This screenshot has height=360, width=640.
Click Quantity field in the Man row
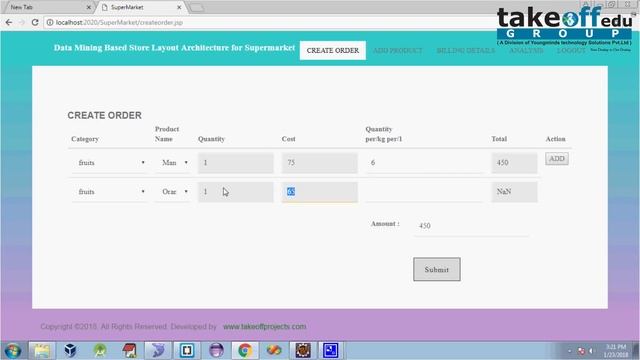(x=236, y=163)
